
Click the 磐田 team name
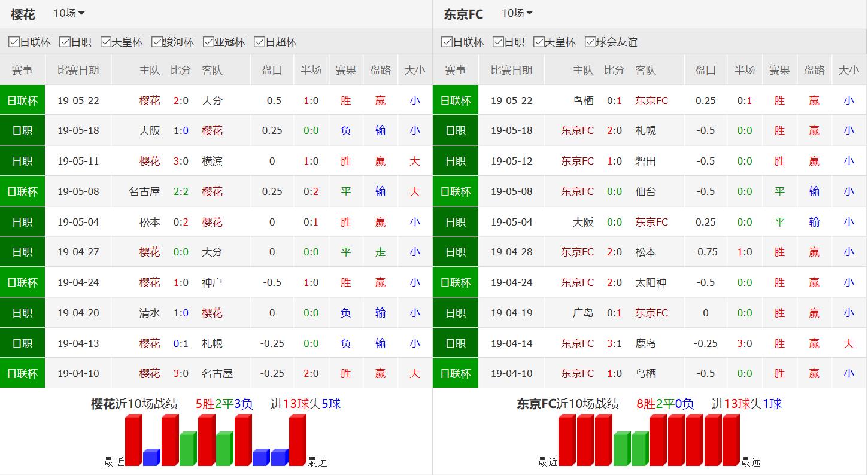click(x=645, y=161)
